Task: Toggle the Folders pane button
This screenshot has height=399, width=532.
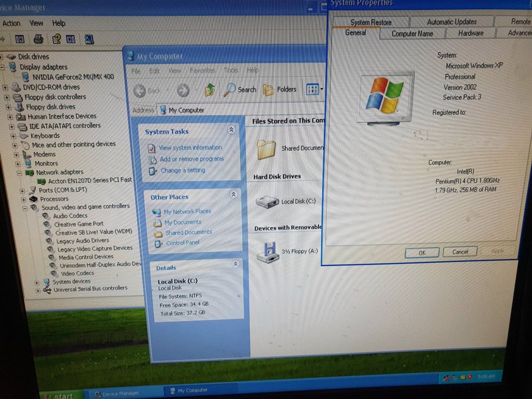Action: click(x=280, y=89)
